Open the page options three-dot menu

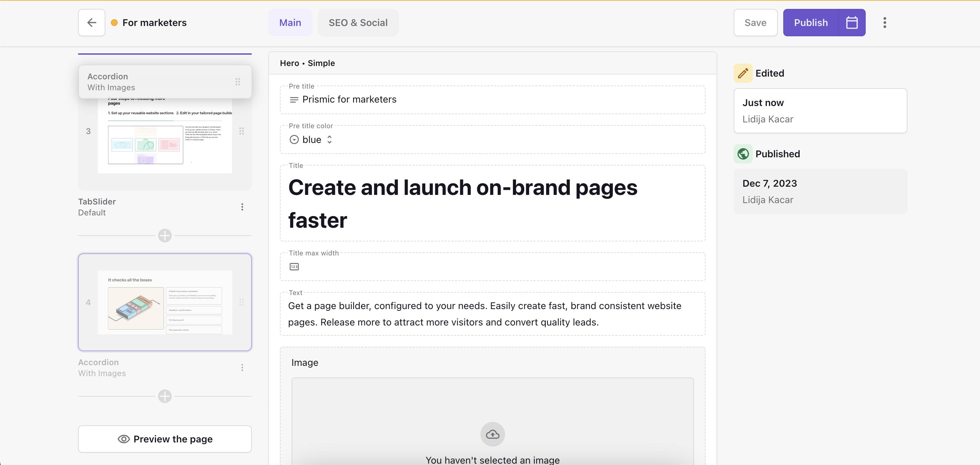(885, 23)
